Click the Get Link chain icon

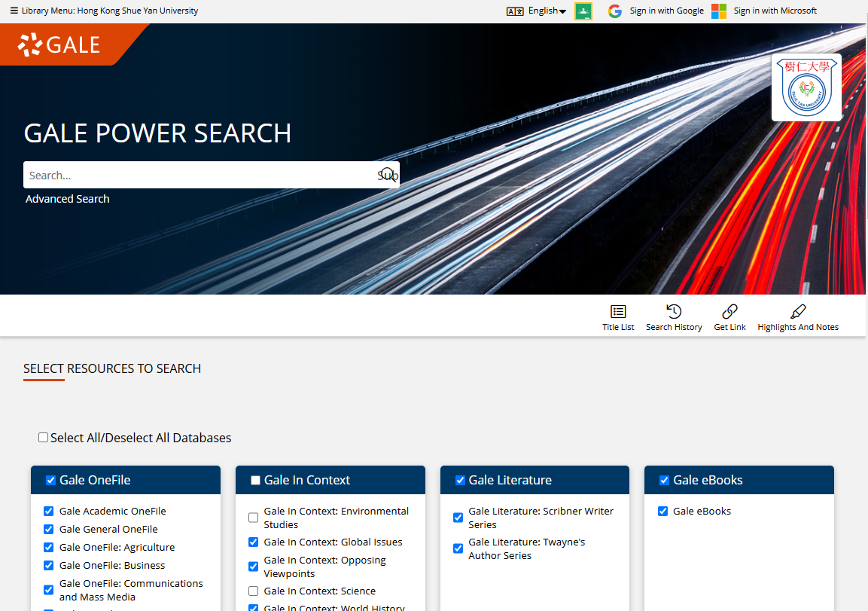(x=729, y=312)
